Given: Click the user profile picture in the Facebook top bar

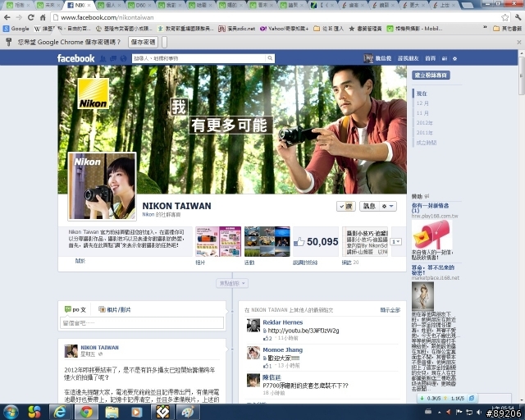Looking at the screenshot, I should tap(368, 58).
